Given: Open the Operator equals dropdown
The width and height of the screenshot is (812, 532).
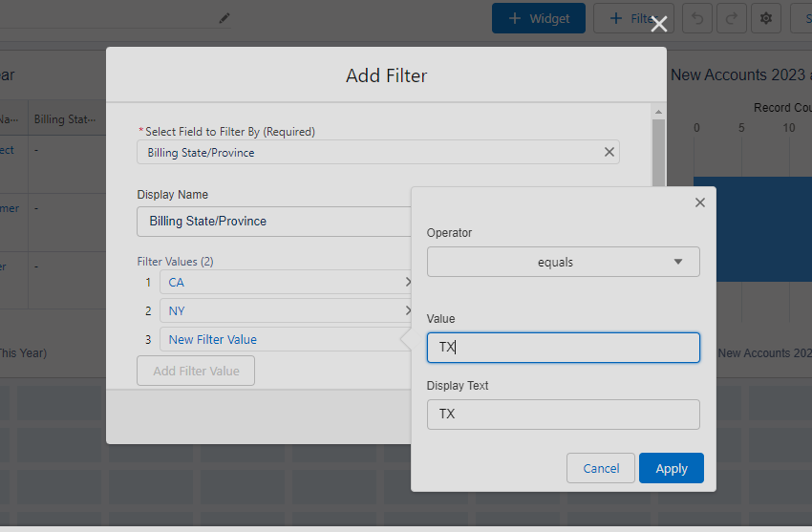Looking at the screenshot, I should (563, 262).
